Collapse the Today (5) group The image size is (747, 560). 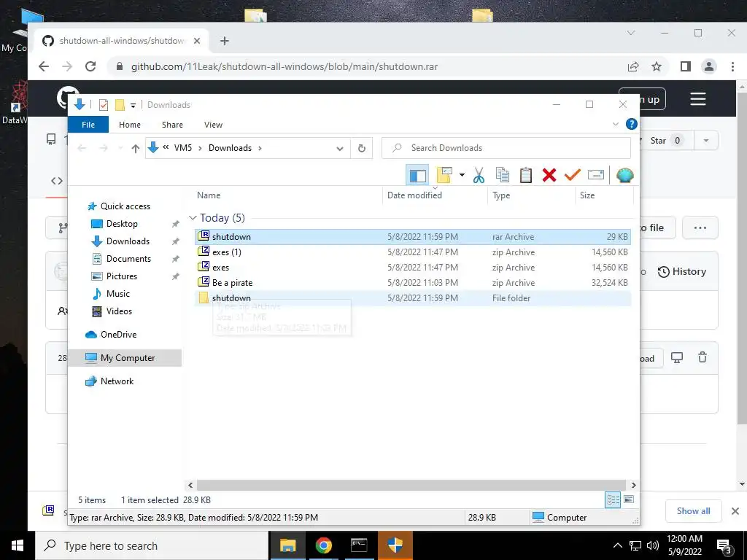coord(193,218)
